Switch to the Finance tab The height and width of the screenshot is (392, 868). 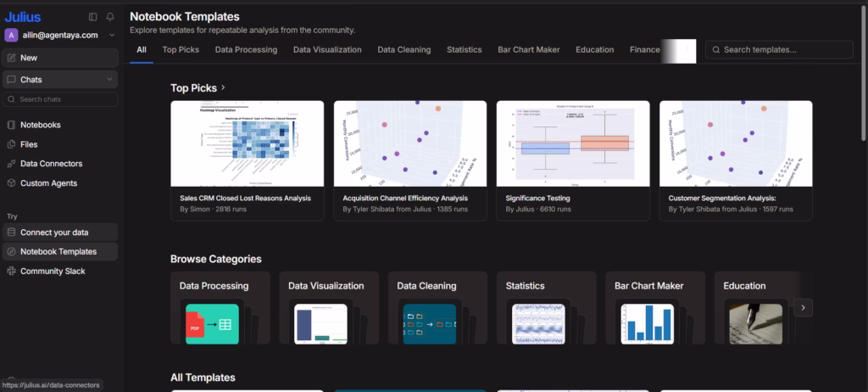pyautogui.click(x=644, y=50)
